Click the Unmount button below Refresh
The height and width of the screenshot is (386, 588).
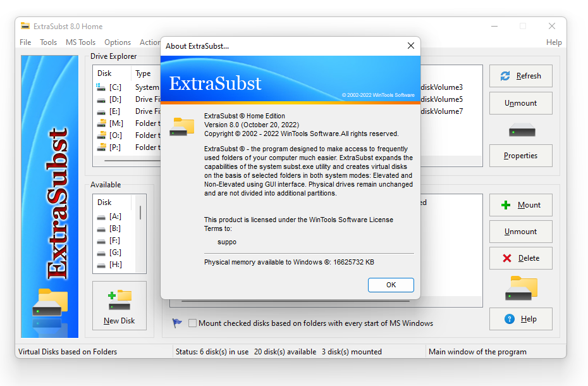click(520, 103)
